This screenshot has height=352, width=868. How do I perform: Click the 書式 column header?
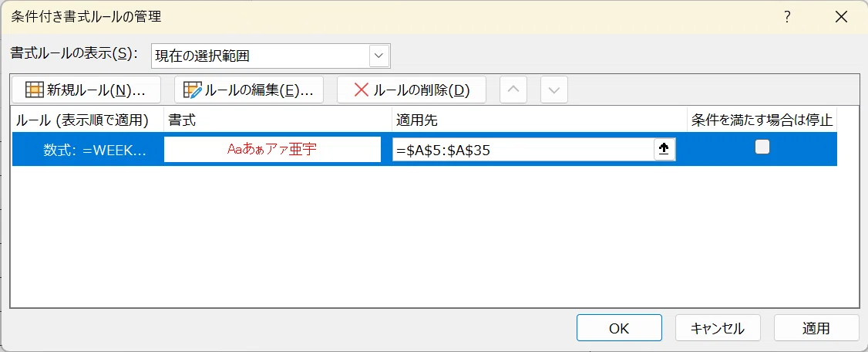278,120
